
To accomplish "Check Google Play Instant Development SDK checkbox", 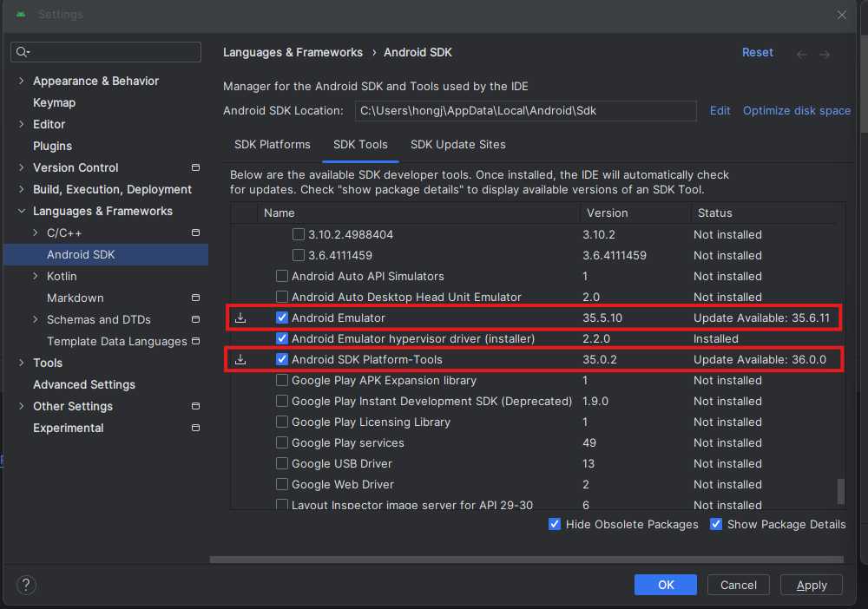I will (x=282, y=401).
